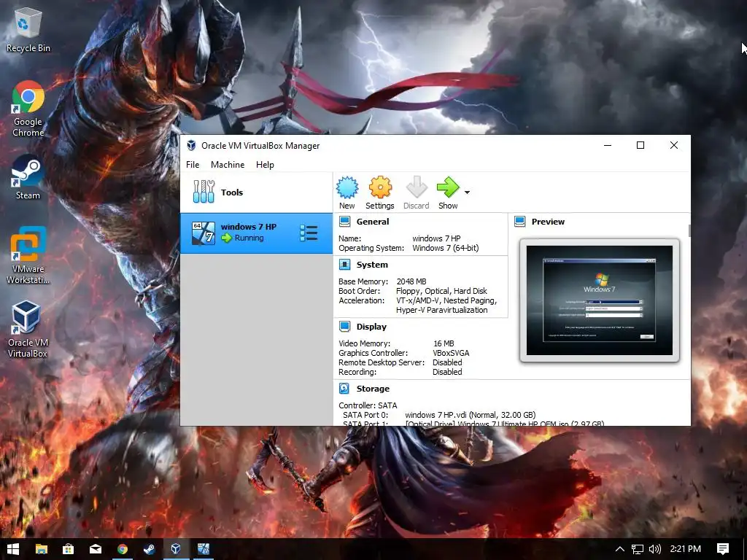The image size is (747, 560).
Task: Click the Windows 7 64-bit OS icon
Action: click(x=204, y=233)
